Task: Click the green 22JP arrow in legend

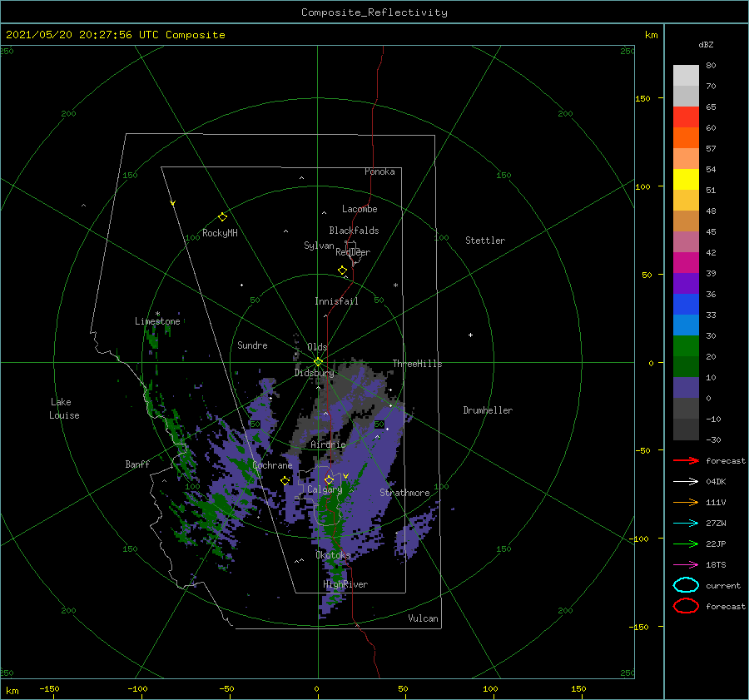Action: 686,544
